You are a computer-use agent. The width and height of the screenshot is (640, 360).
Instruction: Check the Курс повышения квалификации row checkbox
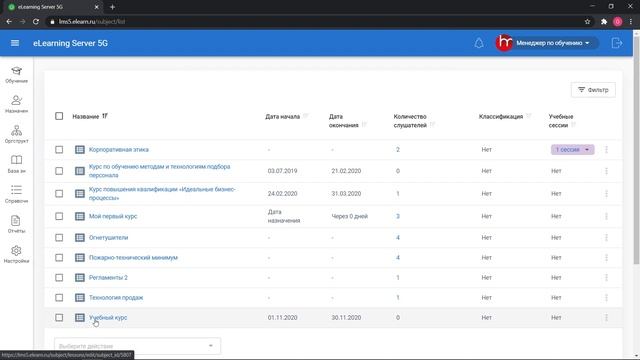click(59, 193)
